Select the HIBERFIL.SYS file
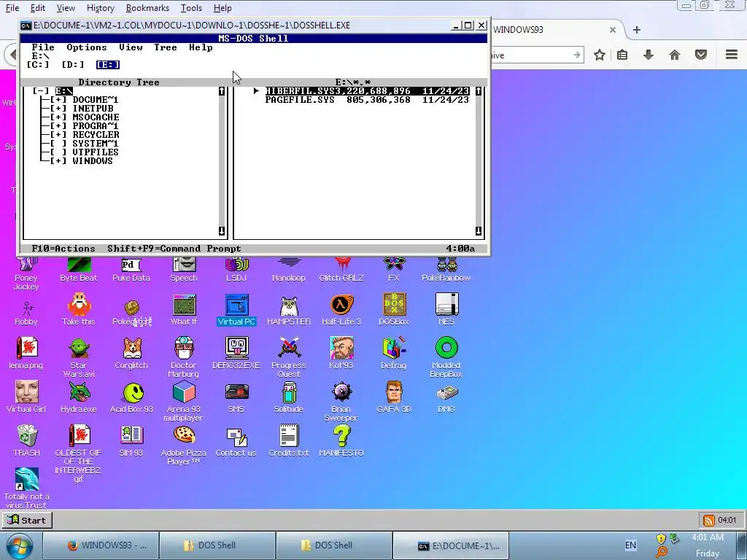 click(367, 91)
